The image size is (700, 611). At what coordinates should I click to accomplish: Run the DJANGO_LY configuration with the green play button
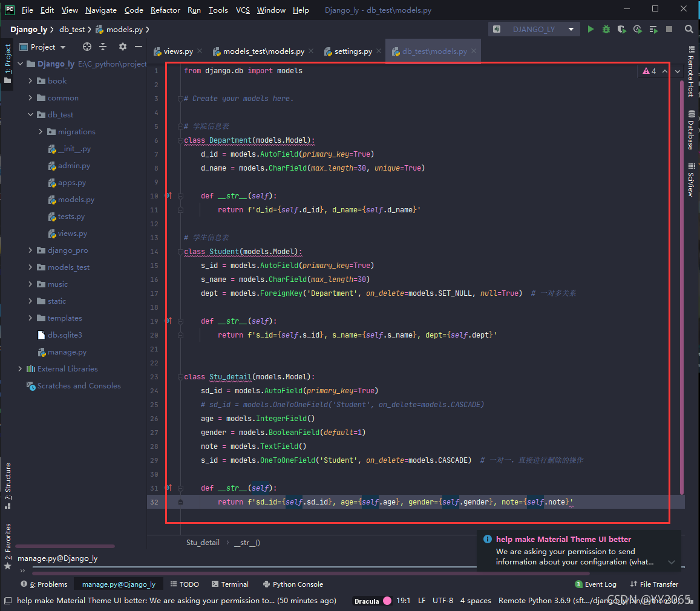coord(590,29)
